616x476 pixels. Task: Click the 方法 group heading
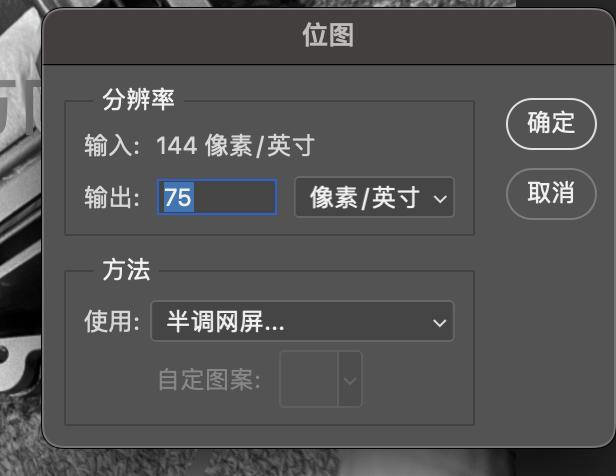pos(126,270)
